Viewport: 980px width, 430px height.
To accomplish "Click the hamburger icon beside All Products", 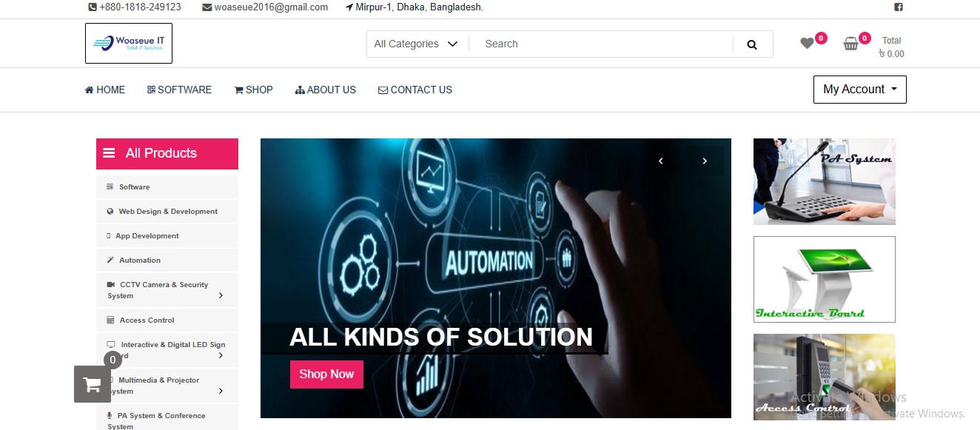I will [x=109, y=153].
